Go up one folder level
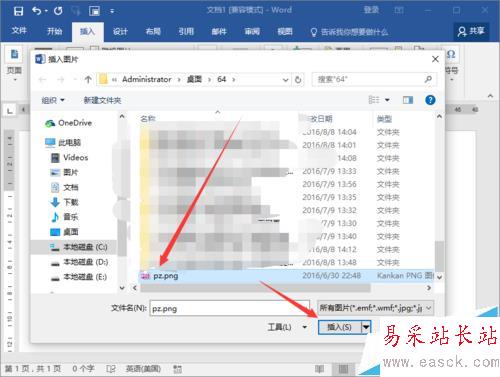 coord(88,79)
